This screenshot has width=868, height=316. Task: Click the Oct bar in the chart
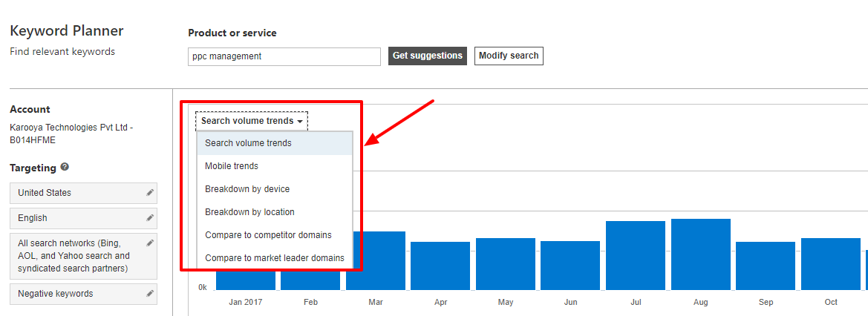coord(831,264)
